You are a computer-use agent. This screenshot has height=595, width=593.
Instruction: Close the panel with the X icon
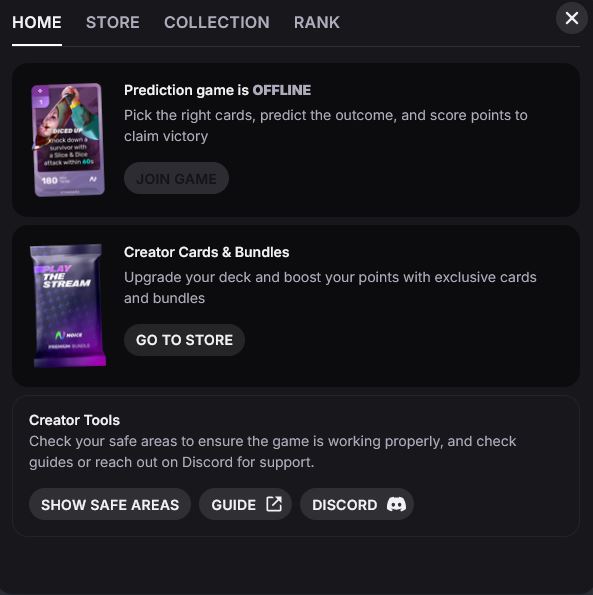pyautogui.click(x=571, y=18)
